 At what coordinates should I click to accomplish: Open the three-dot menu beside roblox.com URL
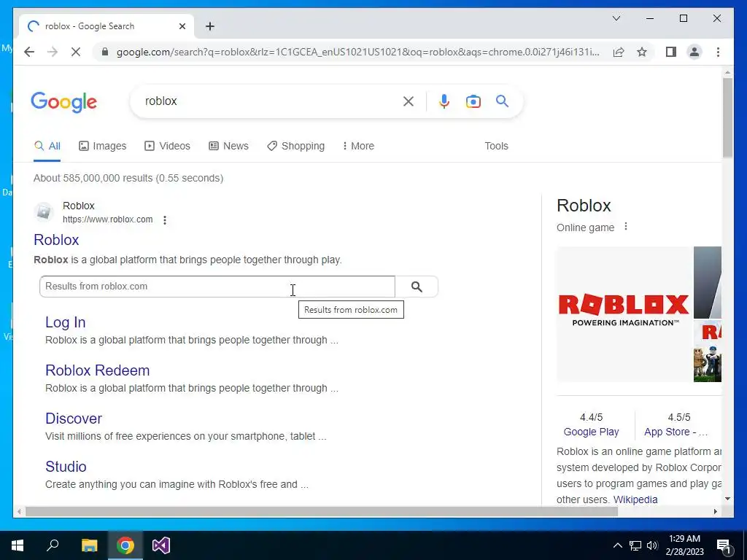165,220
